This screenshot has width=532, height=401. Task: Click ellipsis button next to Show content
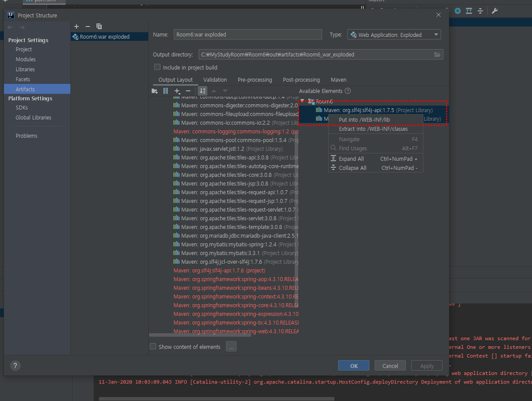(x=231, y=347)
